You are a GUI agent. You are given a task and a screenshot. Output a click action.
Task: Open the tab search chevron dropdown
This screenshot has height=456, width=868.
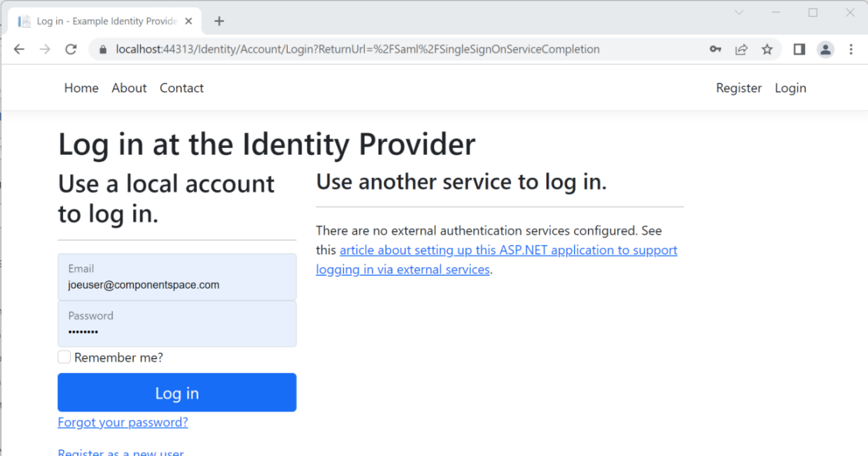click(x=739, y=12)
